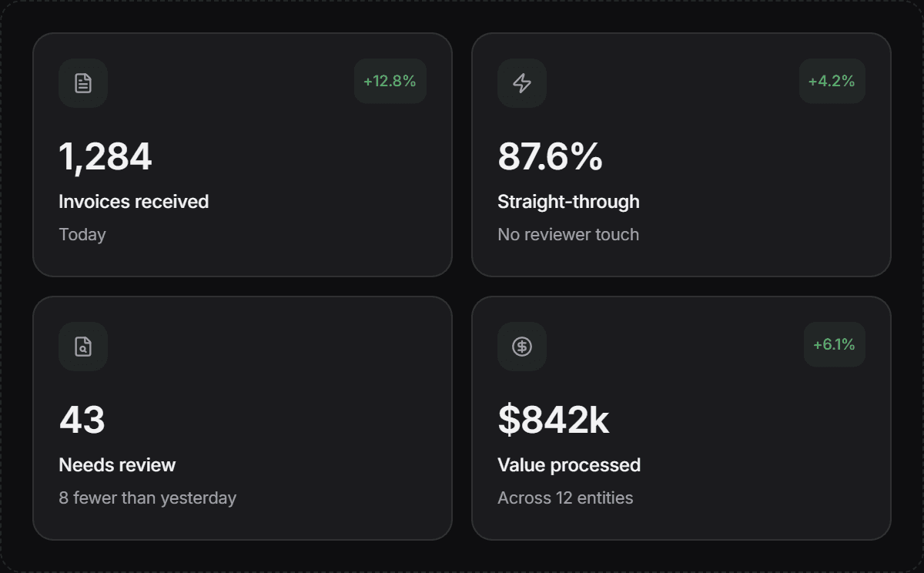Open the Invoices received label
This screenshot has height=573, width=924.
tap(134, 202)
